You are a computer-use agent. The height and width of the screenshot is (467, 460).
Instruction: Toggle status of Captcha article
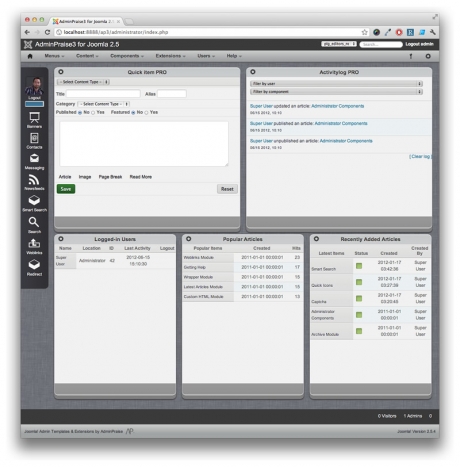click(359, 298)
